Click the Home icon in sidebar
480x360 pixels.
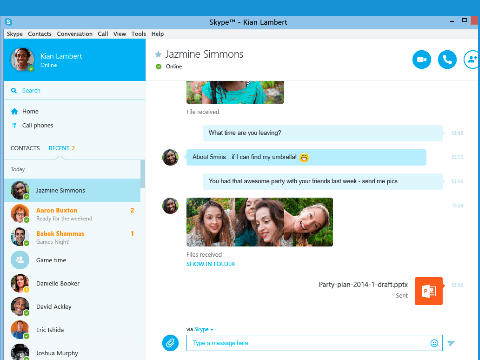[x=14, y=111]
